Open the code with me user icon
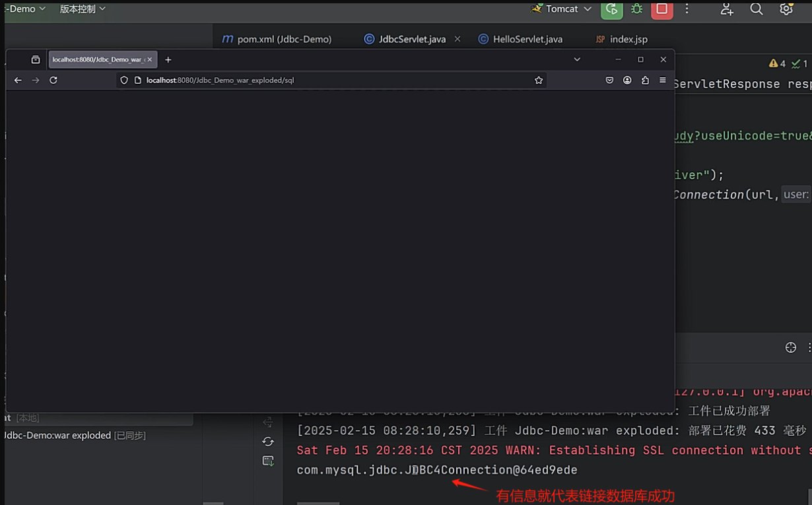The height and width of the screenshot is (505, 812). pos(727,9)
